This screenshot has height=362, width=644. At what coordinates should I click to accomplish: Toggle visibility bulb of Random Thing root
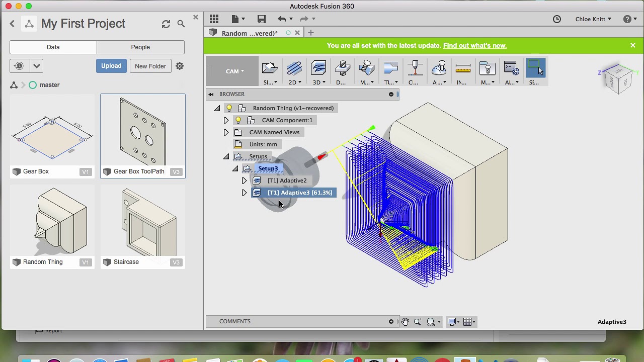(229, 108)
